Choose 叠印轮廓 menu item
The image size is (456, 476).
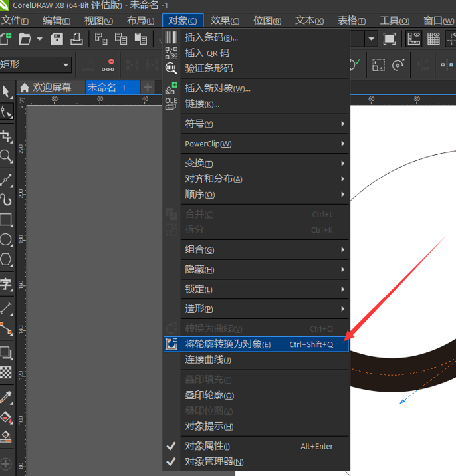256,396
